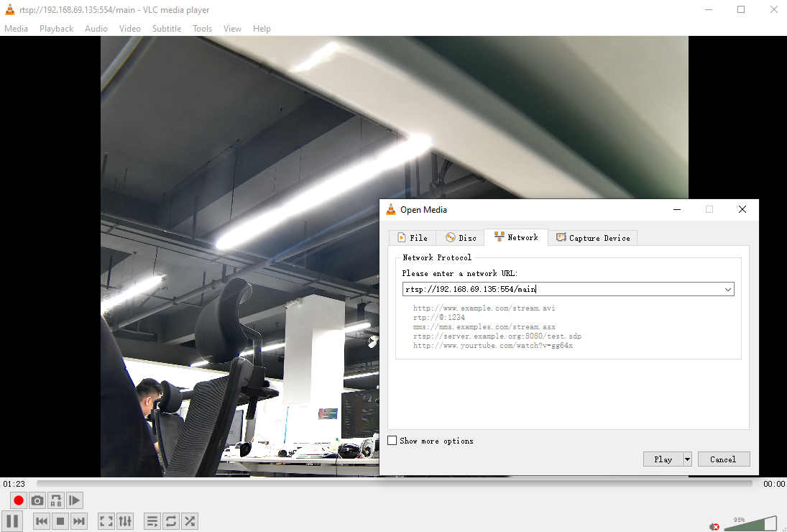
Task: Pause playback with the pause button
Action: click(12, 521)
